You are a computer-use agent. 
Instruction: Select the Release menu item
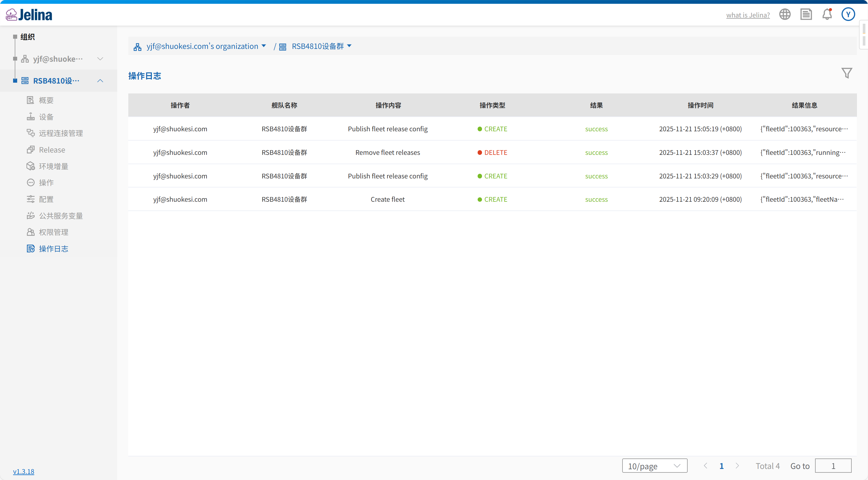(x=52, y=150)
